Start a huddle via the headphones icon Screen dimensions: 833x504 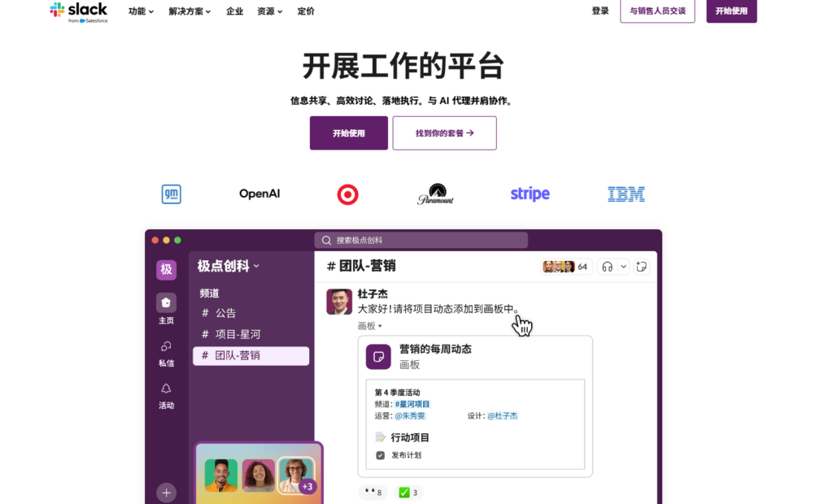pos(610,266)
